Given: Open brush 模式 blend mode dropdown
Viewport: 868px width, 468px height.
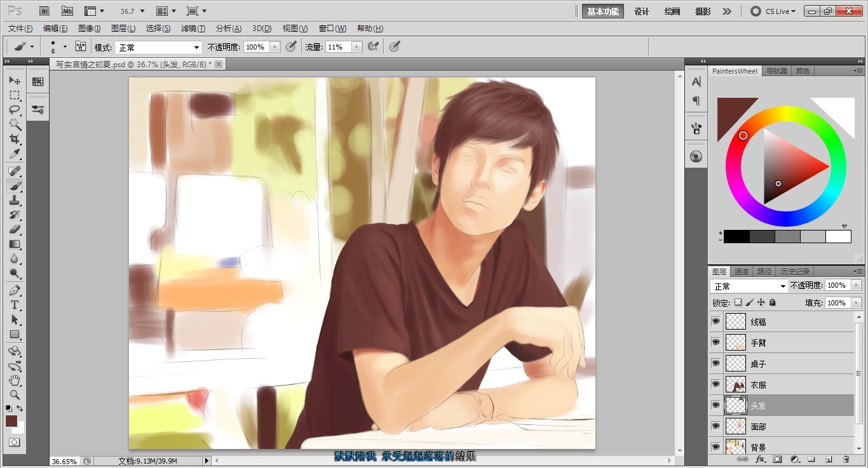Looking at the screenshot, I should point(159,48).
